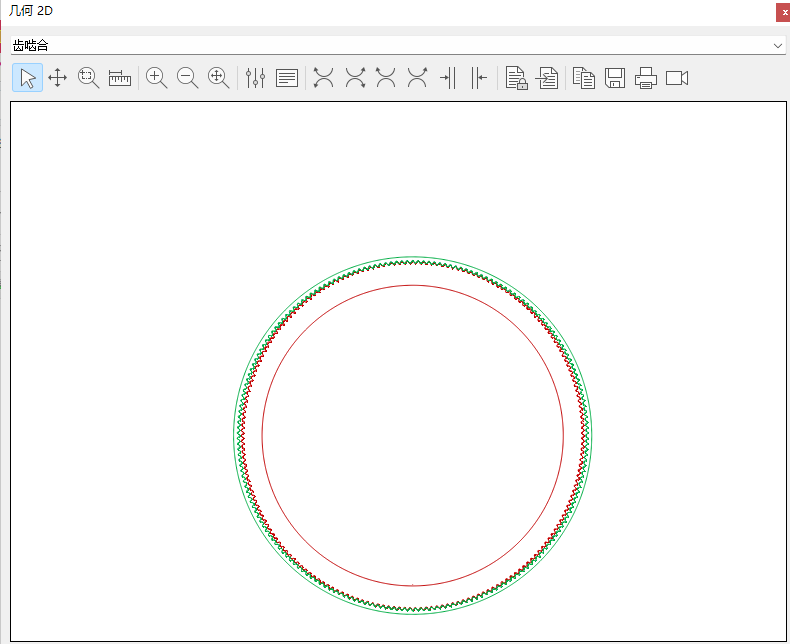The width and height of the screenshot is (790, 644).
Task: Select the arrow pointer tool
Action: (x=27, y=78)
